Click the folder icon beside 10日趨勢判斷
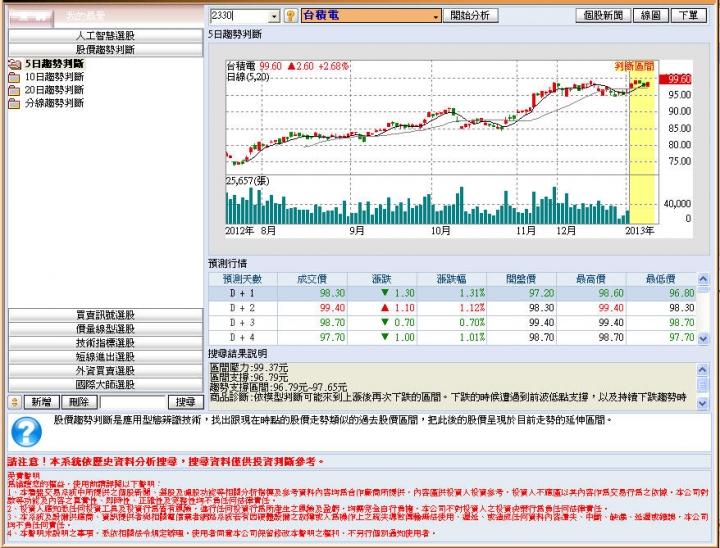Viewport: 720px width, 548px height. (14, 77)
